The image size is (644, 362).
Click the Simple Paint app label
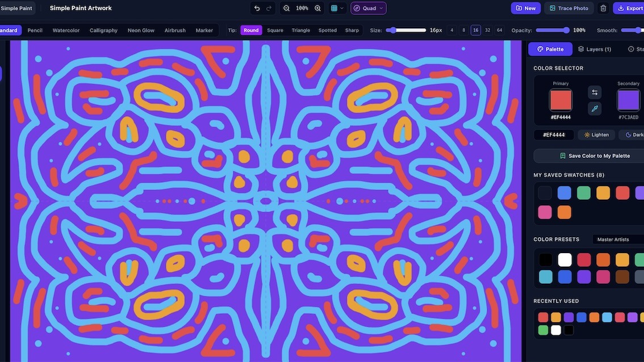click(x=16, y=8)
